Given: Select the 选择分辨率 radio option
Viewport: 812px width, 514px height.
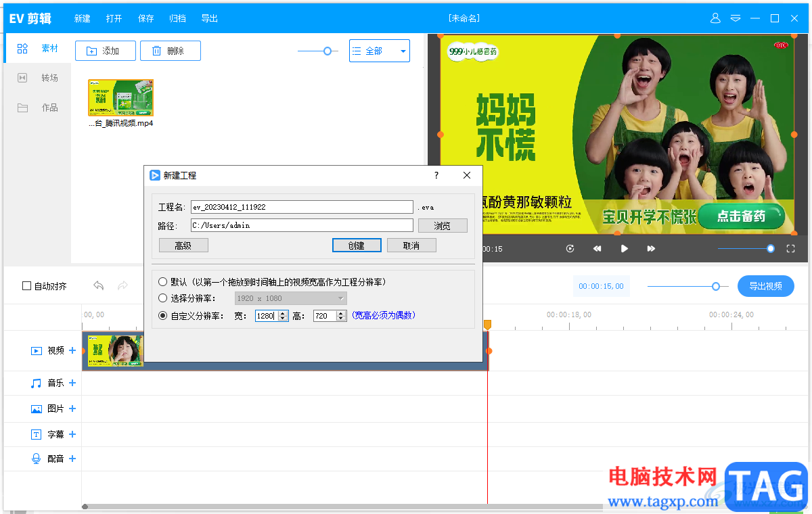Looking at the screenshot, I should (162, 298).
